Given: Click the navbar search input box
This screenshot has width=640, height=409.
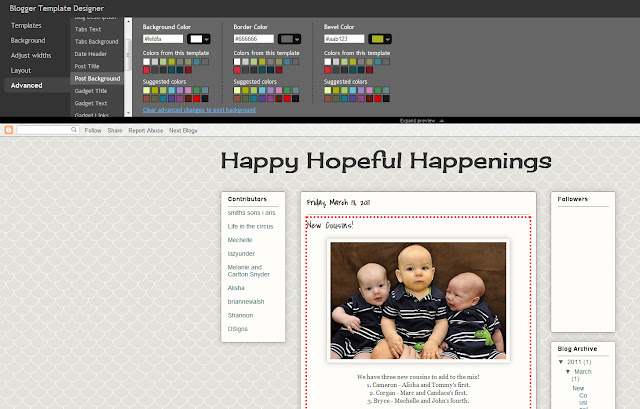Looking at the screenshot, I should click(44, 130).
